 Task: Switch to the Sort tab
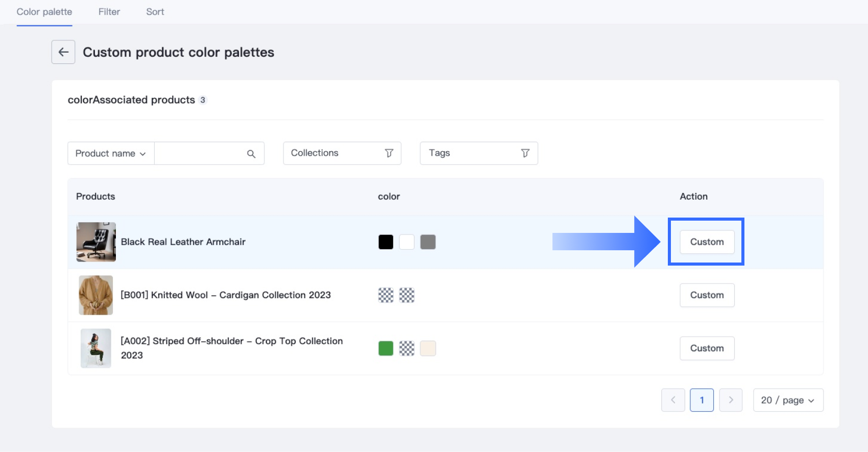(155, 12)
